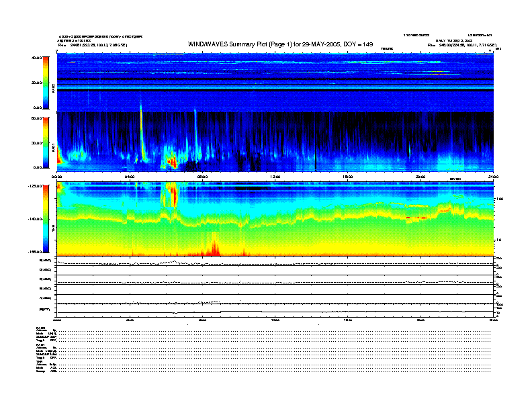The width and height of the screenshot is (532, 411).
Task: Click the 20:00 tick below RAD1 spectrogram
Action: coord(420,177)
